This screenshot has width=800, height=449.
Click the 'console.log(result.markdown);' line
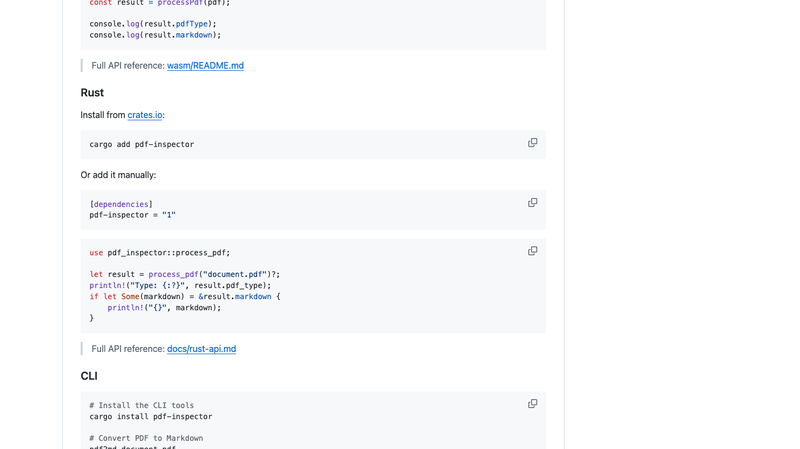click(x=155, y=35)
